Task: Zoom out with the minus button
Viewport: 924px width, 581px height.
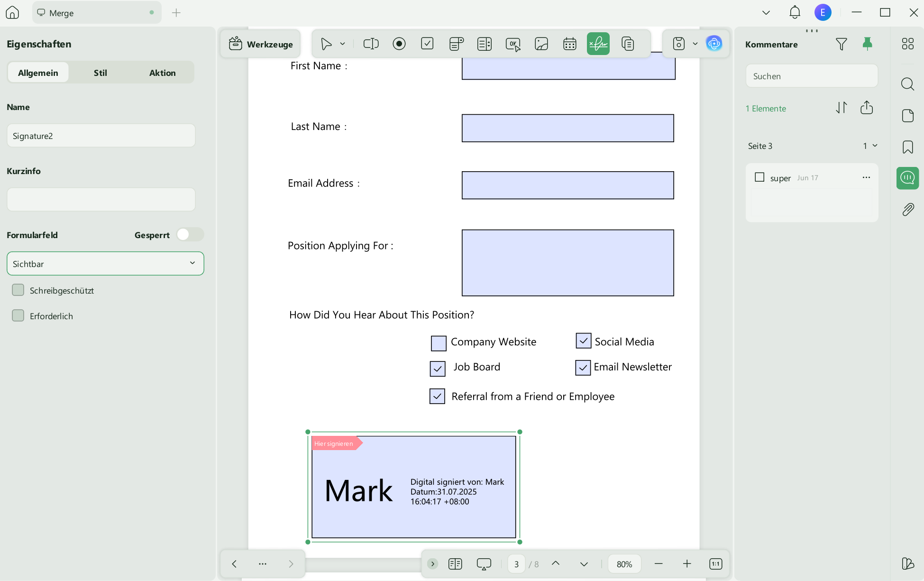Action: (659, 563)
